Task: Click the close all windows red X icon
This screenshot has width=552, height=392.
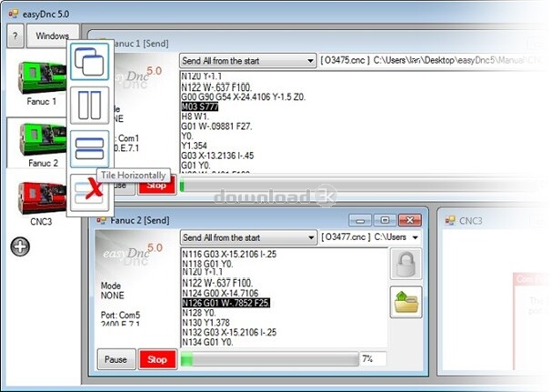Action: [89, 193]
